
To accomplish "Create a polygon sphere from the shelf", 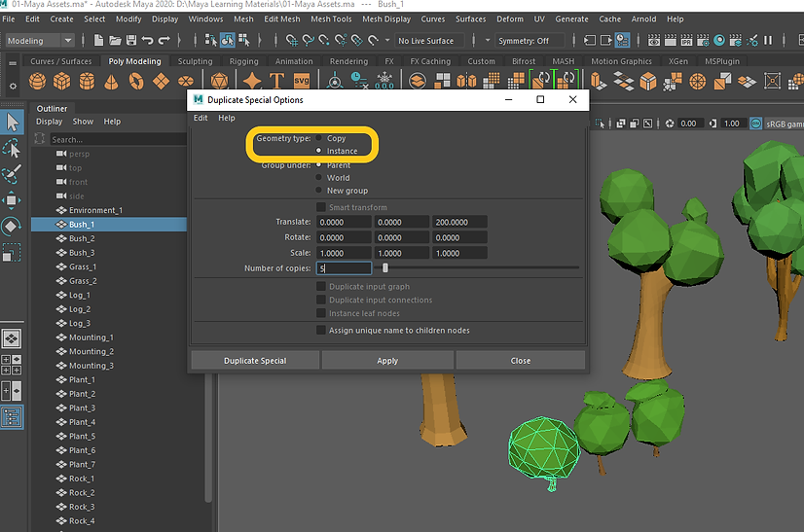I will point(37,81).
